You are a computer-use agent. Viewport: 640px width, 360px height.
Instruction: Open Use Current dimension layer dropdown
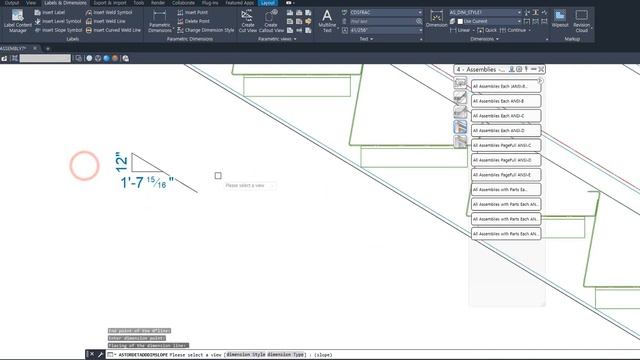[519, 21]
